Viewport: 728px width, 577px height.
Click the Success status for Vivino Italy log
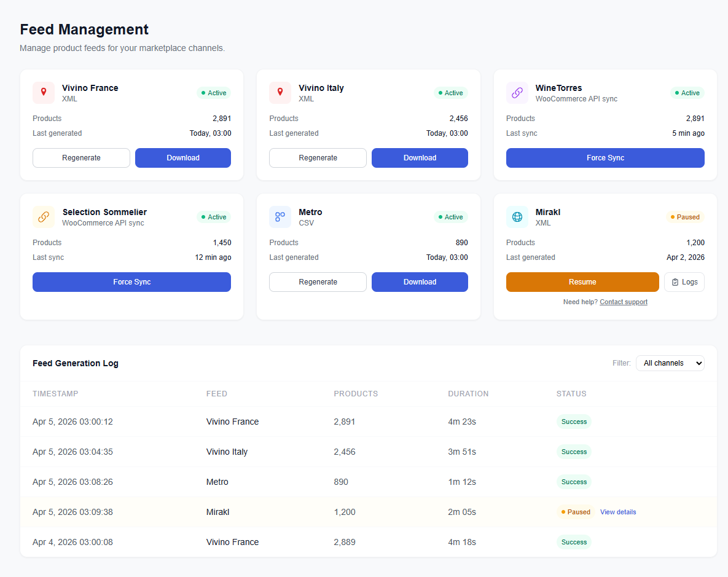(574, 452)
